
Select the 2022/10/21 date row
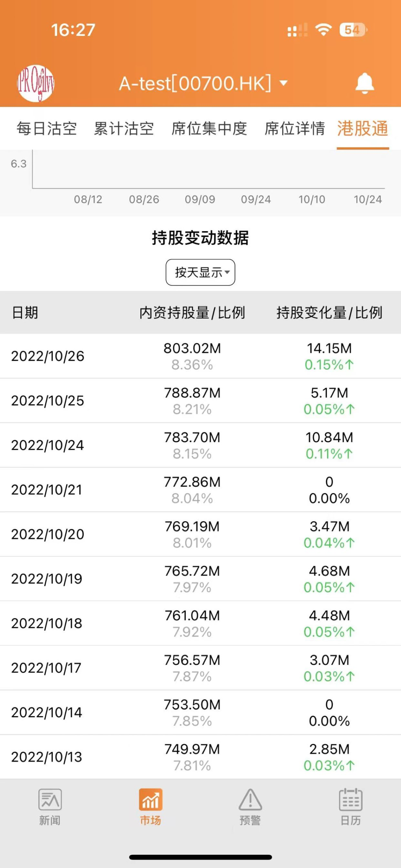200,489
